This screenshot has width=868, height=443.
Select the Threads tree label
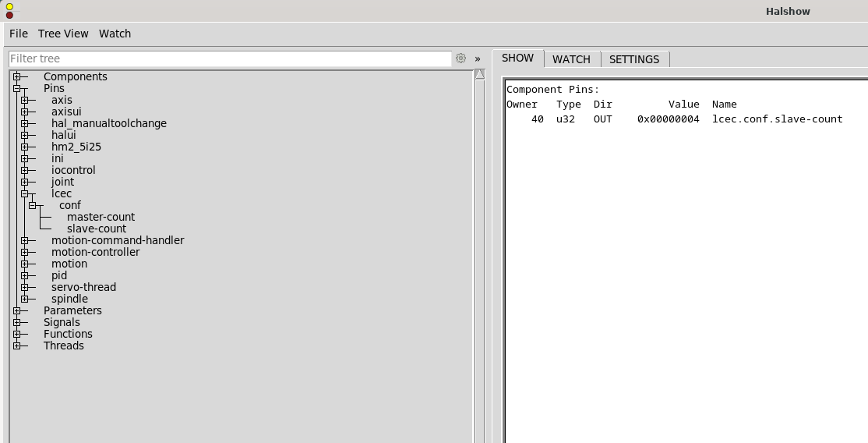point(64,346)
